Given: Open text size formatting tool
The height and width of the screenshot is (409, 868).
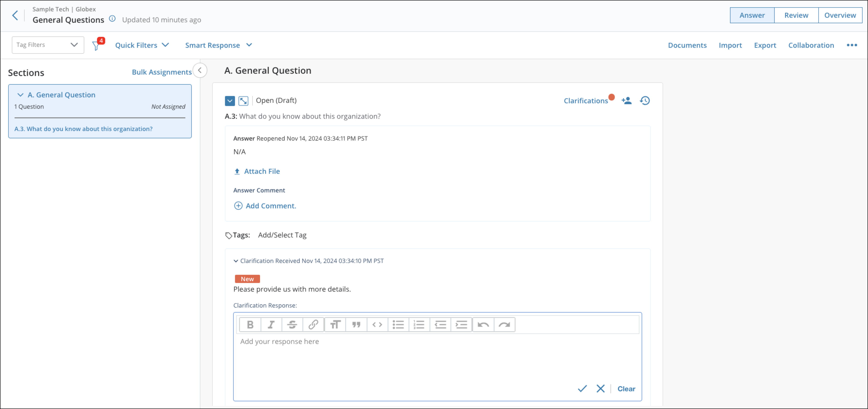Looking at the screenshot, I should pos(335,325).
